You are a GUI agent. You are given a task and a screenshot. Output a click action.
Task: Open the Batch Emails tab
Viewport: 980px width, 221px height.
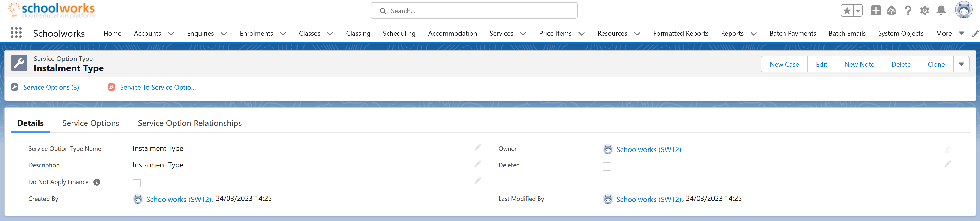[x=847, y=33]
